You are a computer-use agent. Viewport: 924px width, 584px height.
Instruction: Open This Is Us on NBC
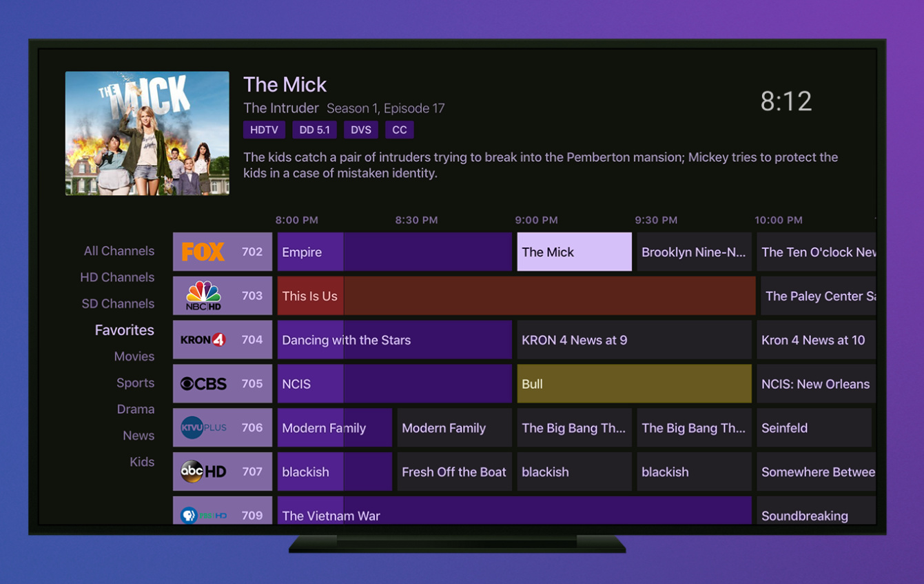pos(516,296)
